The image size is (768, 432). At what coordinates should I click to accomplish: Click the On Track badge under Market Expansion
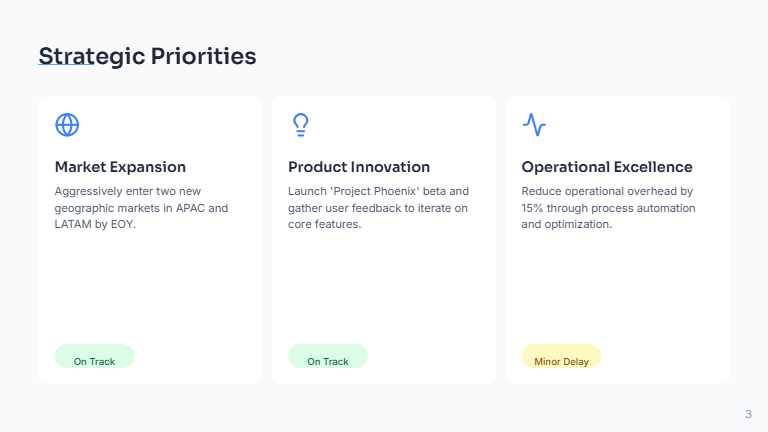point(94,358)
